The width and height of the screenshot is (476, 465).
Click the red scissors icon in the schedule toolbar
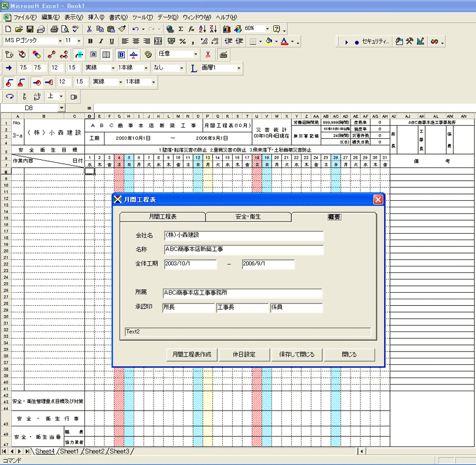[208, 54]
